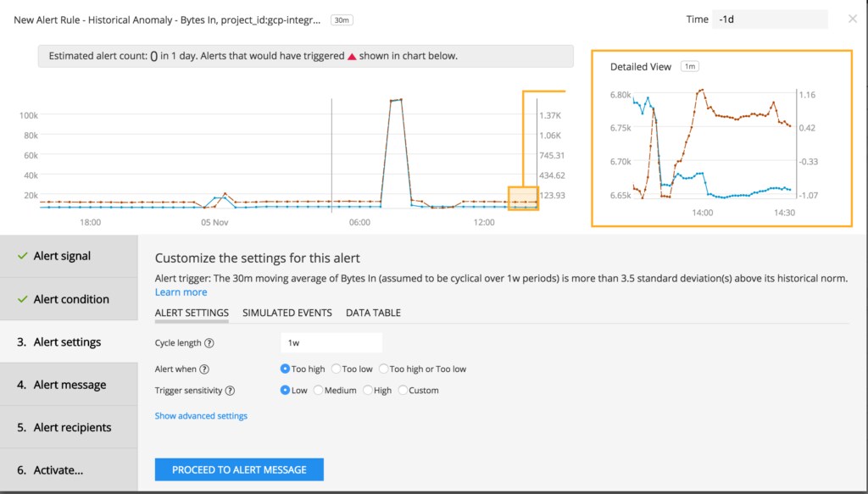Click the orange highlighted chart region

pyautogui.click(x=523, y=198)
